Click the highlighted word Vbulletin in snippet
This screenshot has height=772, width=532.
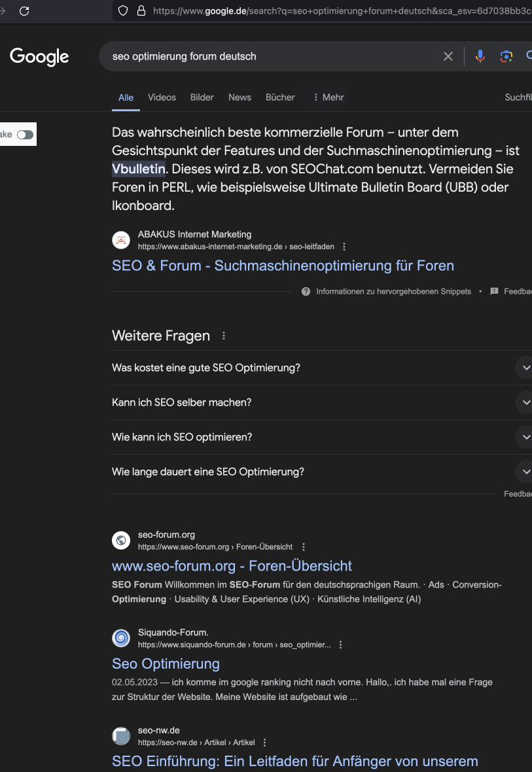coord(139,169)
